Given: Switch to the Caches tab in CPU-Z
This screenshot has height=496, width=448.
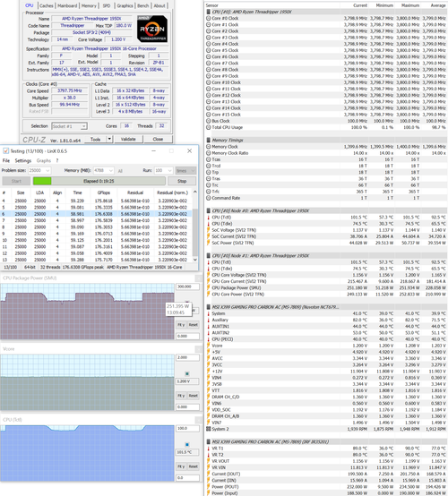Looking at the screenshot, I should [x=47, y=5].
